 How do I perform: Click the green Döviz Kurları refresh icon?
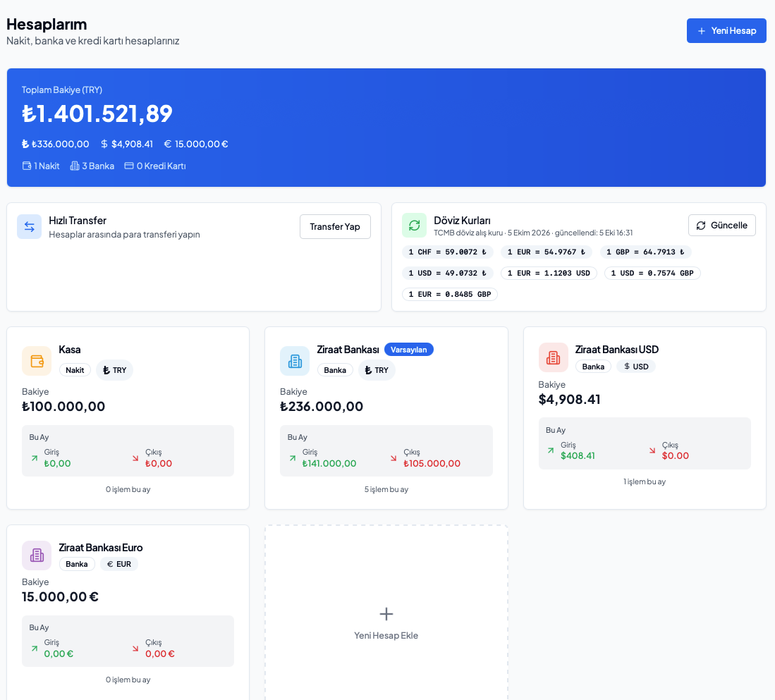pyautogui.click(x=414, y=226)
